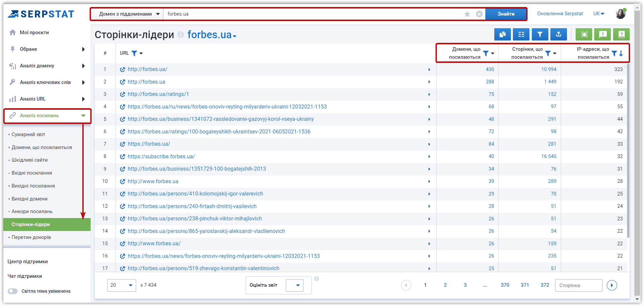Go to previous page arrow button
The image size is (644, 306).
(406, 285)
